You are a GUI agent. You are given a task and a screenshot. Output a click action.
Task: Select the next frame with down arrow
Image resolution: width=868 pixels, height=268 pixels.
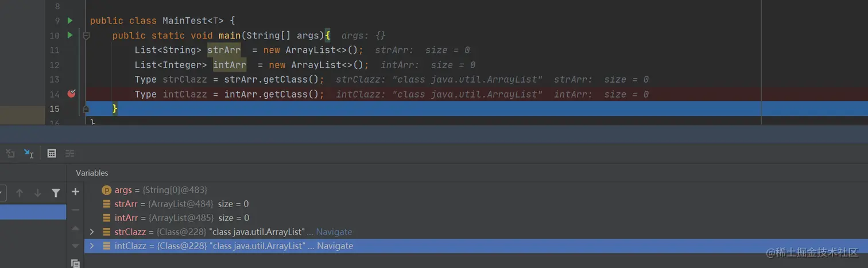point(37,193)
